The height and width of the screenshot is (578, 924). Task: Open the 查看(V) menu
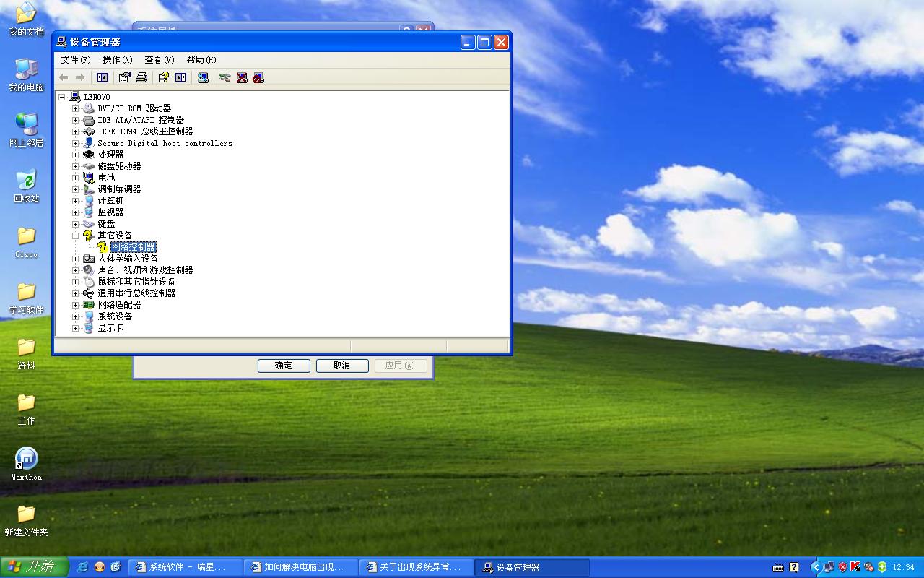point(159,60)
